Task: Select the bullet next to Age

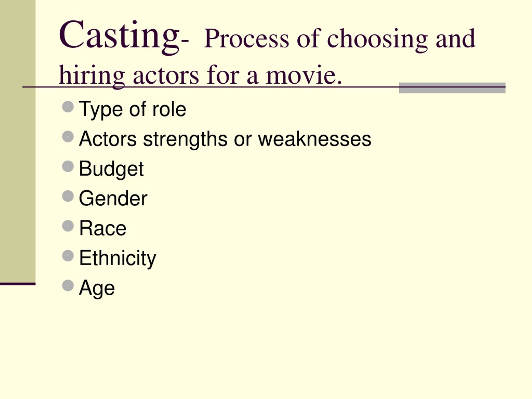Action: click(68, 286)
